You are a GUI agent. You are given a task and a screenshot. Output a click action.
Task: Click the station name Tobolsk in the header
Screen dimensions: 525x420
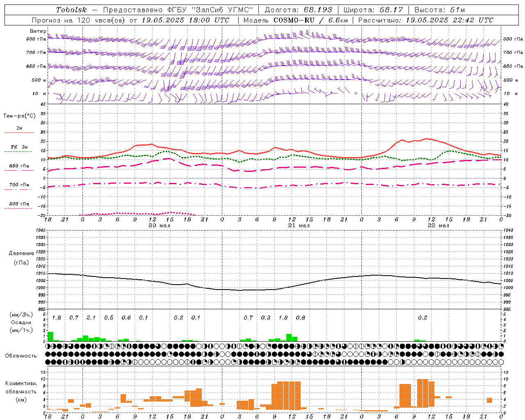pyautogui.click(x=71, y=10)
